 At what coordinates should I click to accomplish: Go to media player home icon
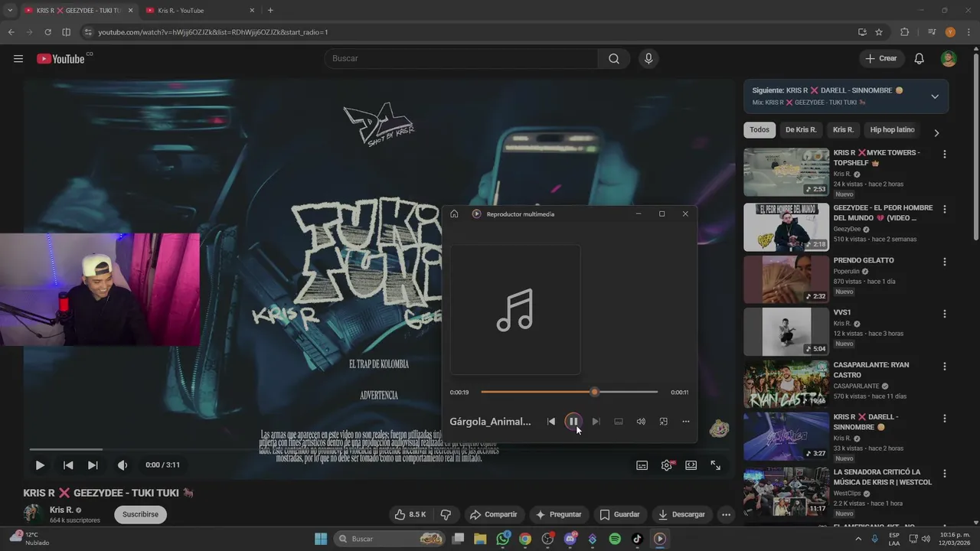(x=454, y=214)
